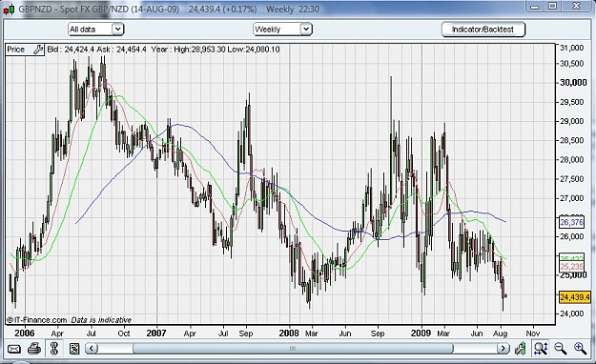This screenshot has width=596, height=364.
Task: Maximize the chart window
Action: tap(553, 7)
